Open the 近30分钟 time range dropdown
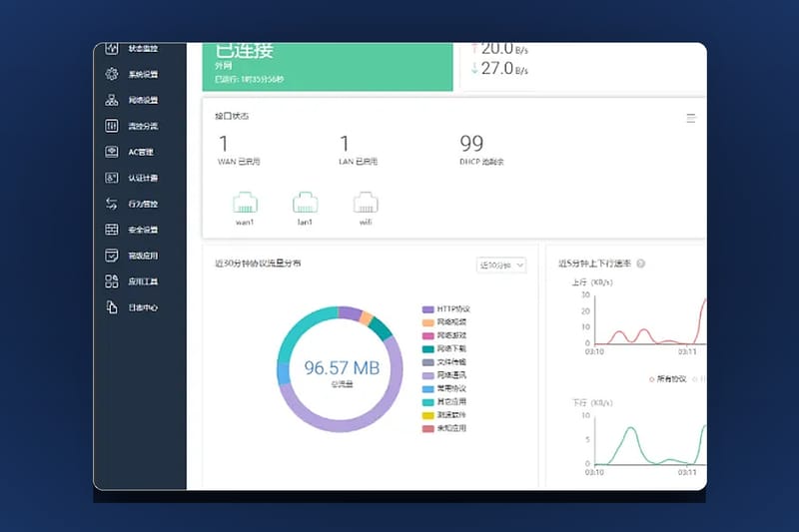Image resolution: width=799 pixels, height=532 pixels. click(501, 266)
